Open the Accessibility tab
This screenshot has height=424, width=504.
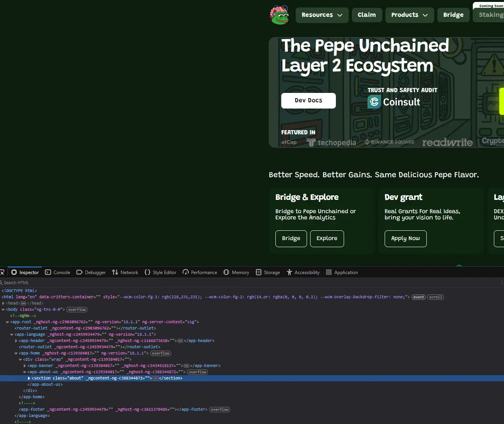tap(303, 273)
